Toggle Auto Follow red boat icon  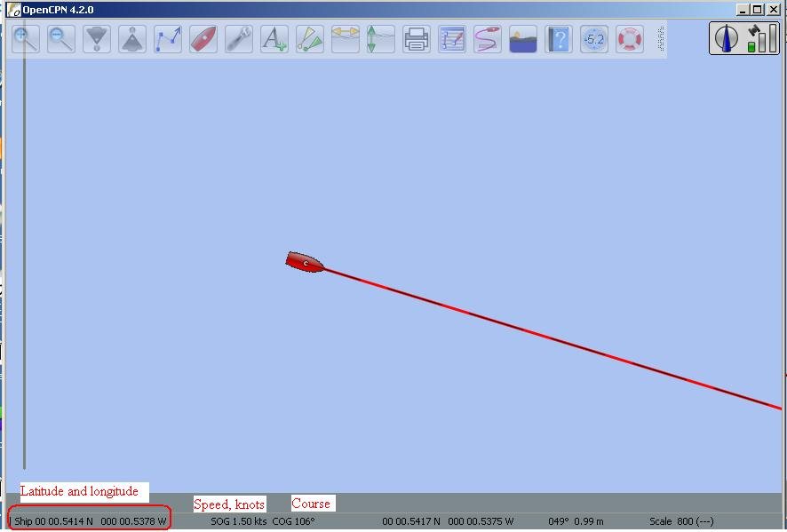203,39
